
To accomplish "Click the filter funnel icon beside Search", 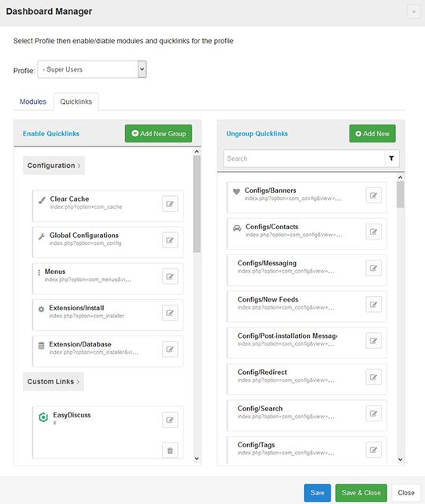I will pos(392,158).
